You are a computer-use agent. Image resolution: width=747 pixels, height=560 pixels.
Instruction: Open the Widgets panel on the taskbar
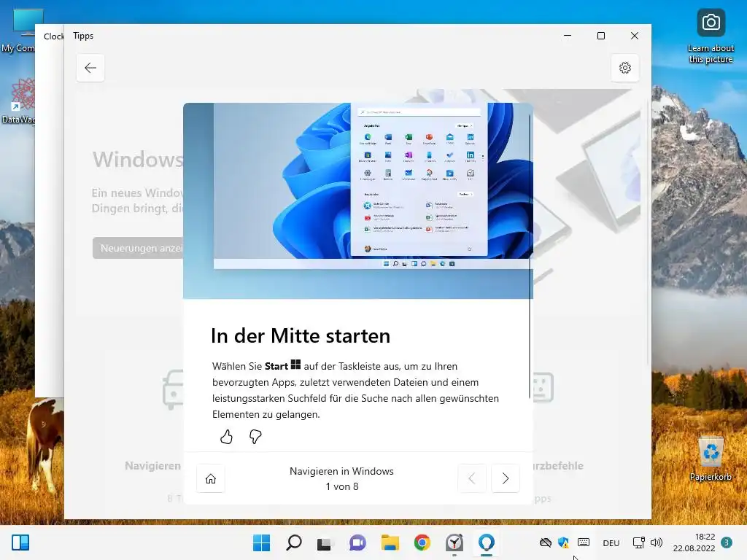point(20,542)
